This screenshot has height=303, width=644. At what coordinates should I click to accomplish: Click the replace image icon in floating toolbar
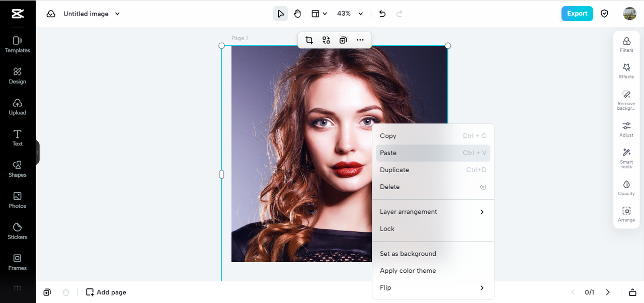(x=327, y=40)
